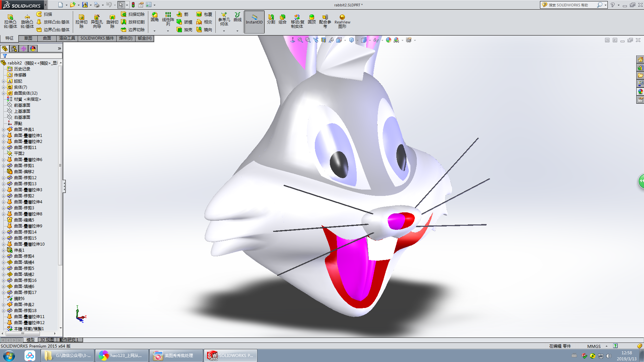Select 曲面-縫織5 in the feature tree

point(24,220)
